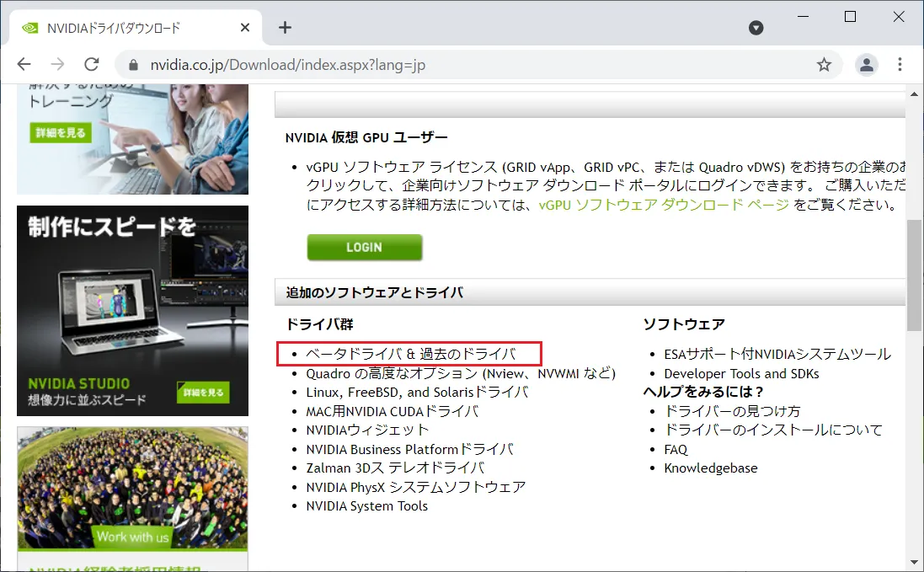Open the FAQ link
Screen dimensions: 924x572
click(676, 450)
